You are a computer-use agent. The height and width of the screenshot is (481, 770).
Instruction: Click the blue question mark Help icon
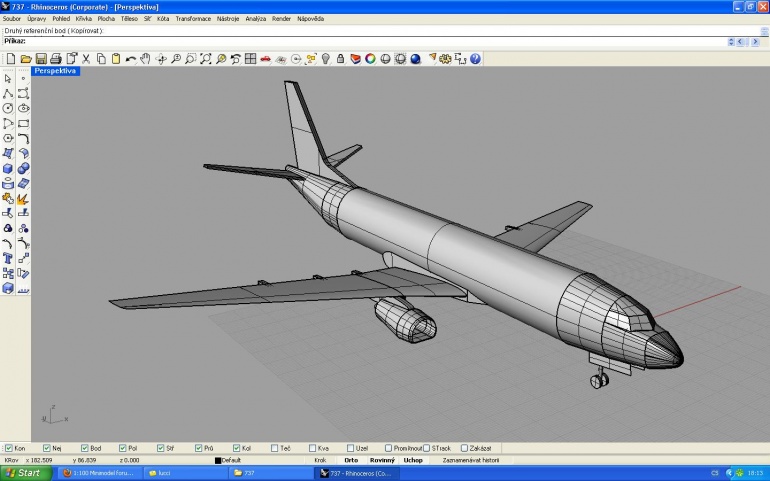475,59
